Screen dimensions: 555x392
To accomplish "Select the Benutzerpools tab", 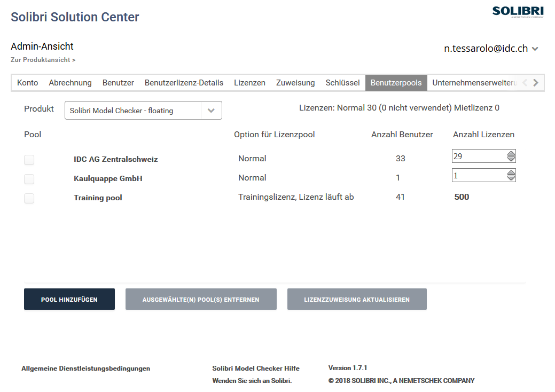I will point(396,83).
